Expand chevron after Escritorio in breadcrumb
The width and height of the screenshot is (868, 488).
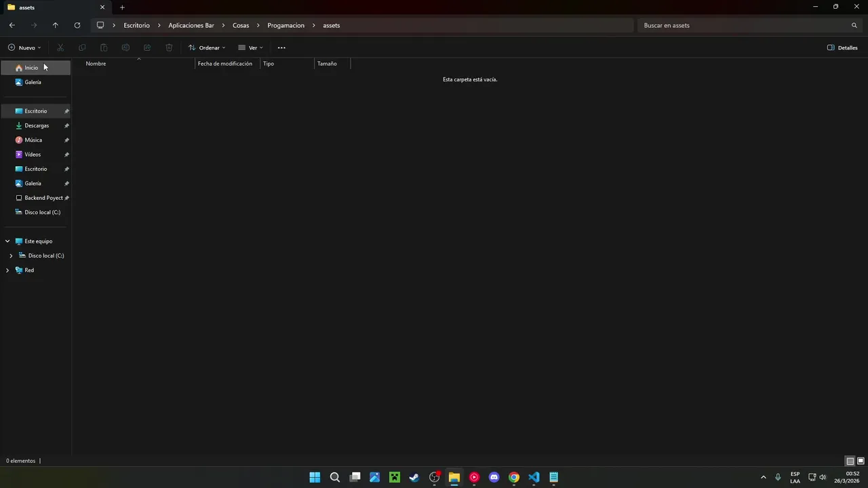tap(159, 25)
